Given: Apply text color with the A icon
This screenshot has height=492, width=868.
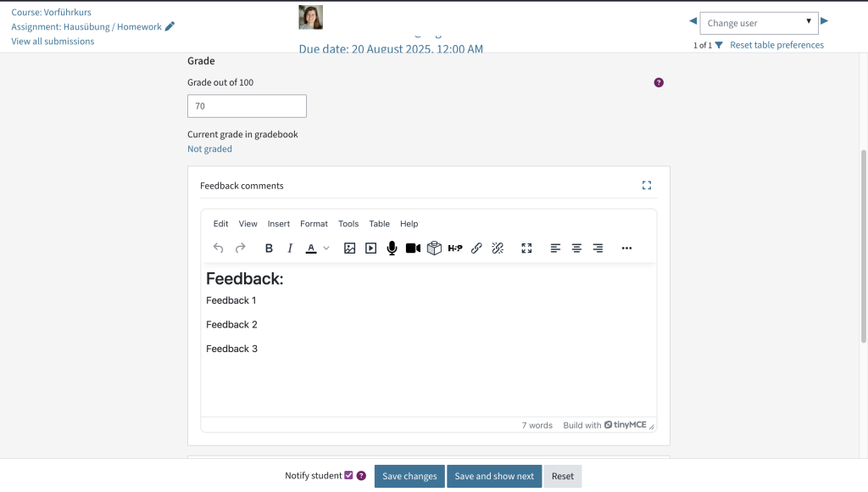Looking at the screenshot, I should (311, 249).
